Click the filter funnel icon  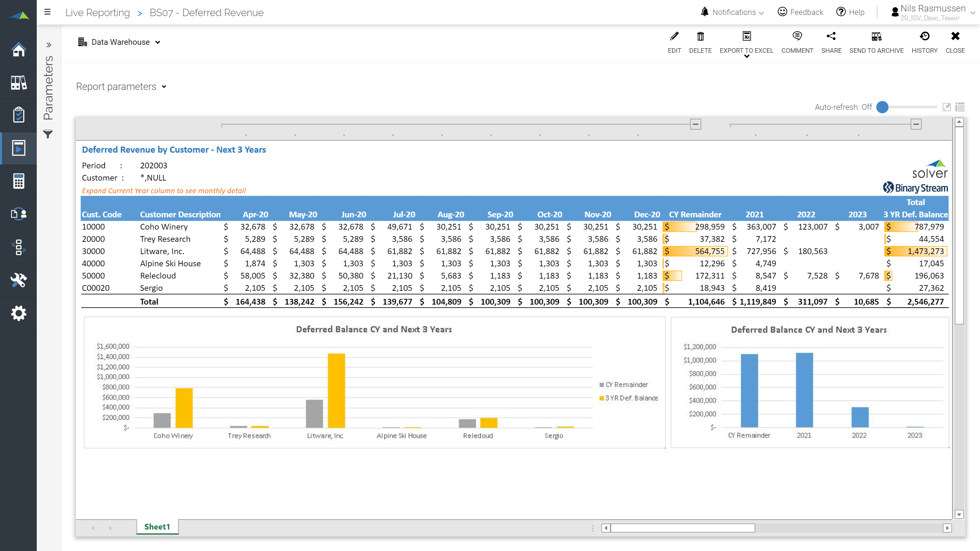48,134
